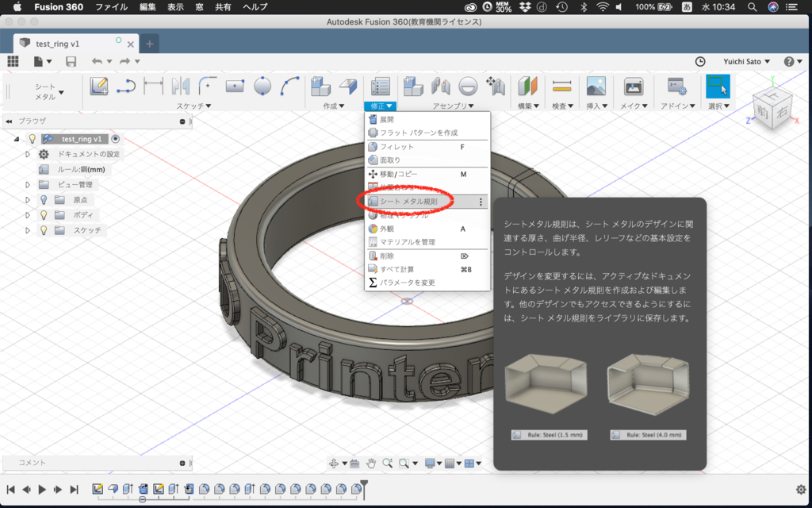Toggle visibility lightbulb of スケッチ folder

pos(44,229)
